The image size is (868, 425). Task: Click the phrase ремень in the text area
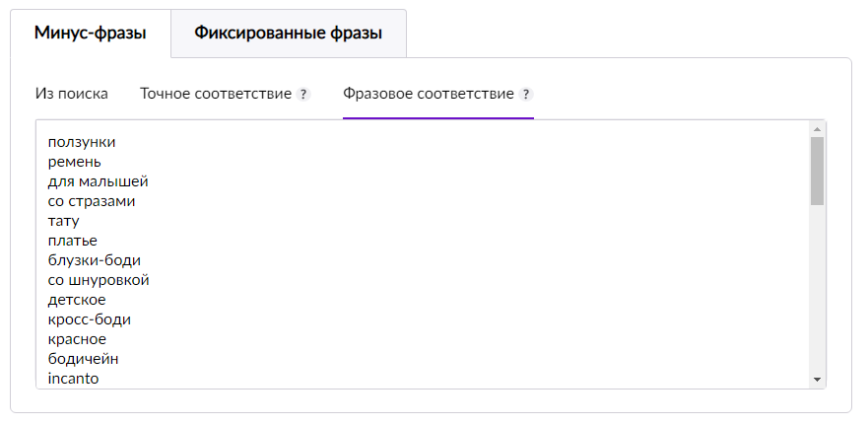(75, 162)
